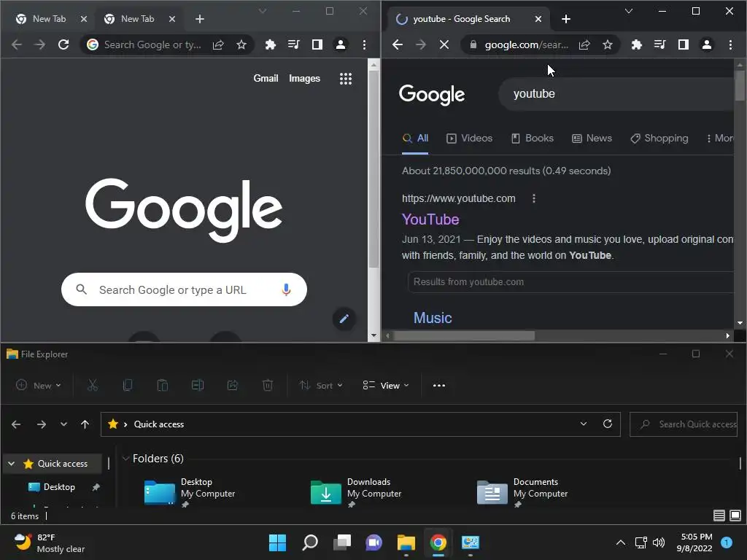
Task: Open the View dropdown in File Explorer
Action: pos(385,385)
